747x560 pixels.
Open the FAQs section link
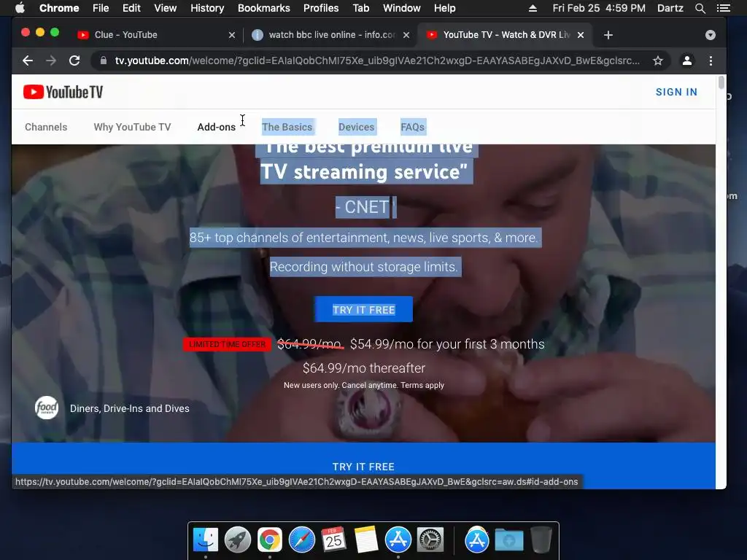[413, 127]
